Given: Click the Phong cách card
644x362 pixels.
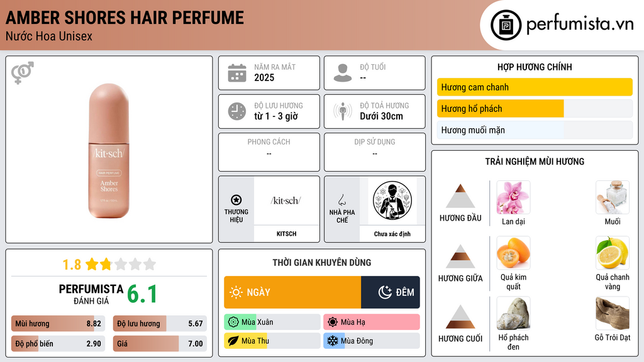Looking at the screenshot, I should click(269, 152).
